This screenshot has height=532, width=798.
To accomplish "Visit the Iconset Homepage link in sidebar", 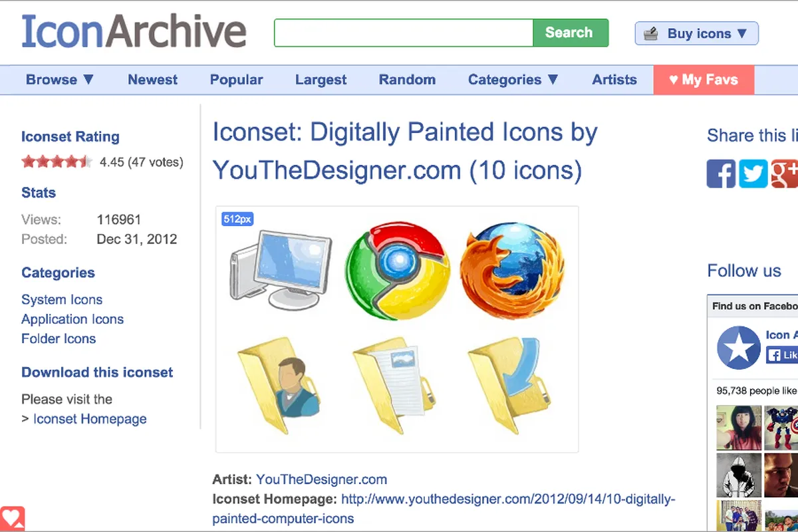I will [x=90, y=419].
